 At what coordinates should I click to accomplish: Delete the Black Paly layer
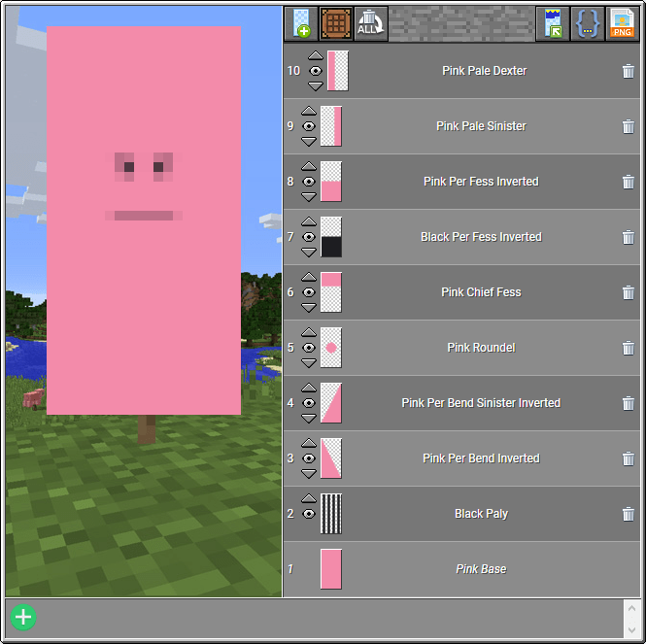(x=628, y=514)
